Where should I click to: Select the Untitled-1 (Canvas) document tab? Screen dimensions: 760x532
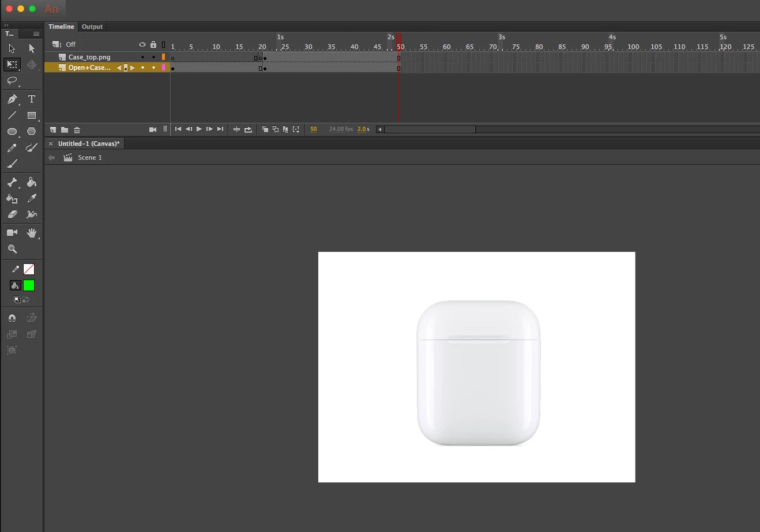[89, 144]
